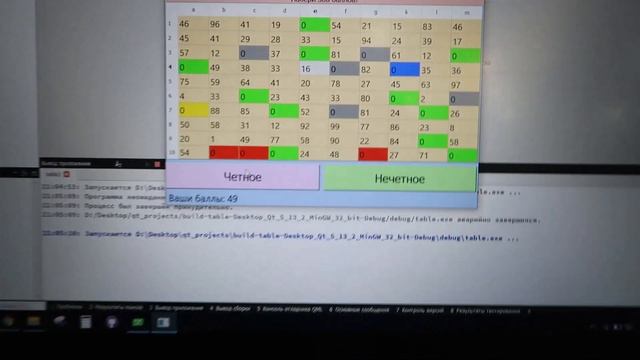Screen dimensions: 640x360
Task: Open Контроль версий tab
Action: [x=420, y=310]
